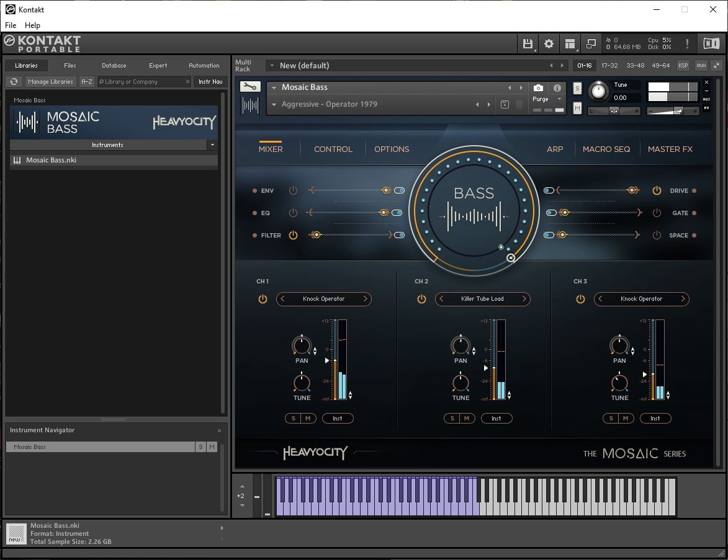The width and height of the screenshot is (728, 560).
Task: Save snapshot floppy icon
Action: coord(505,104)
